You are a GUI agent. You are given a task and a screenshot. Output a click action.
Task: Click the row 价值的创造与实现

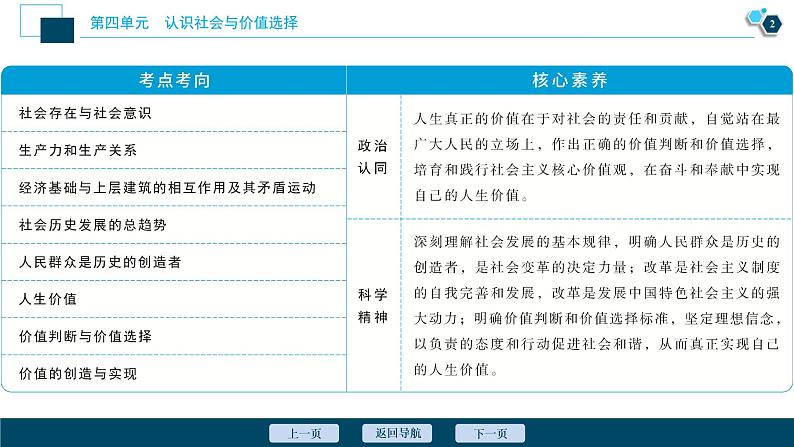pos(174,374)
